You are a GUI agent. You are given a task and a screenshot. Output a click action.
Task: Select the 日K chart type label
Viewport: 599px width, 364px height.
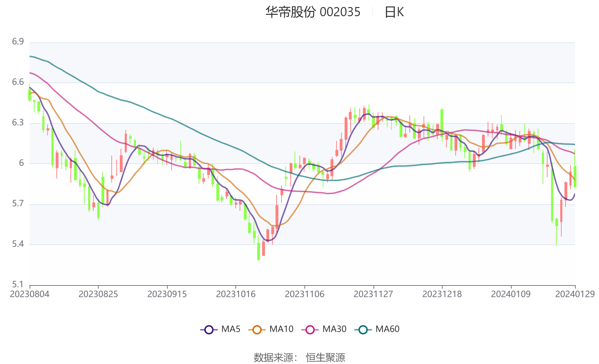click(394, 12)
